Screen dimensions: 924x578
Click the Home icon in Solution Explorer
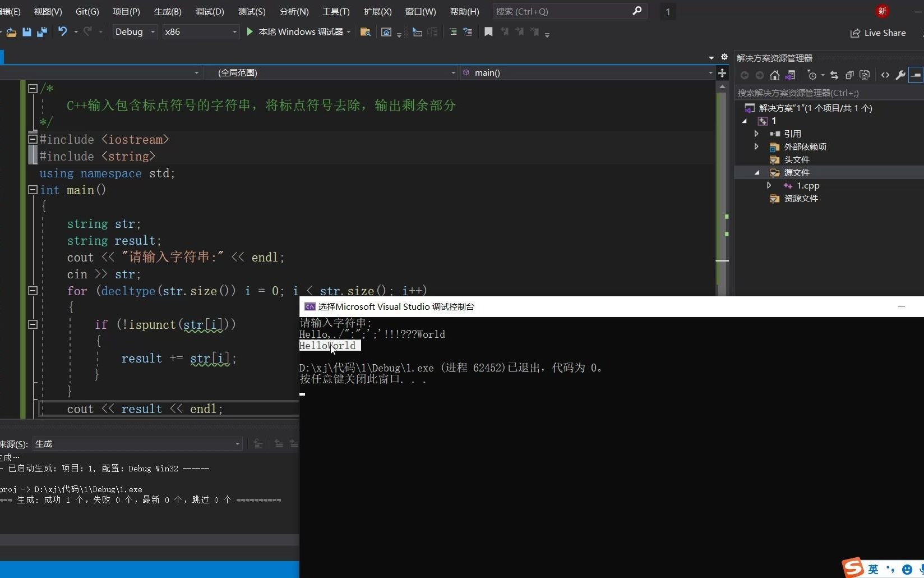(x=775, y=75)
